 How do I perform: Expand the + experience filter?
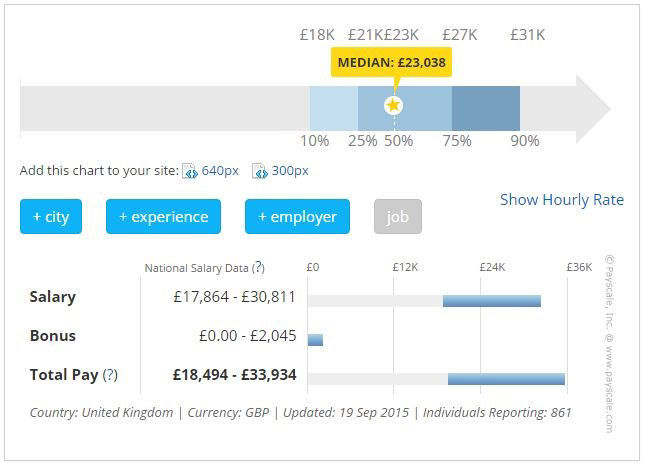point(163,216)
